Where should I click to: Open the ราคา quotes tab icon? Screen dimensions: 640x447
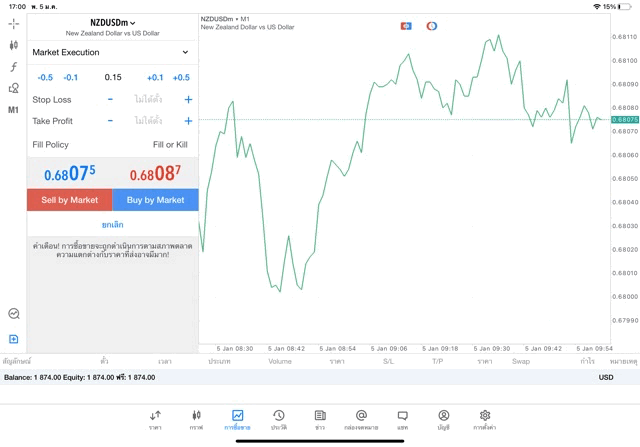[x=155, y=420]
